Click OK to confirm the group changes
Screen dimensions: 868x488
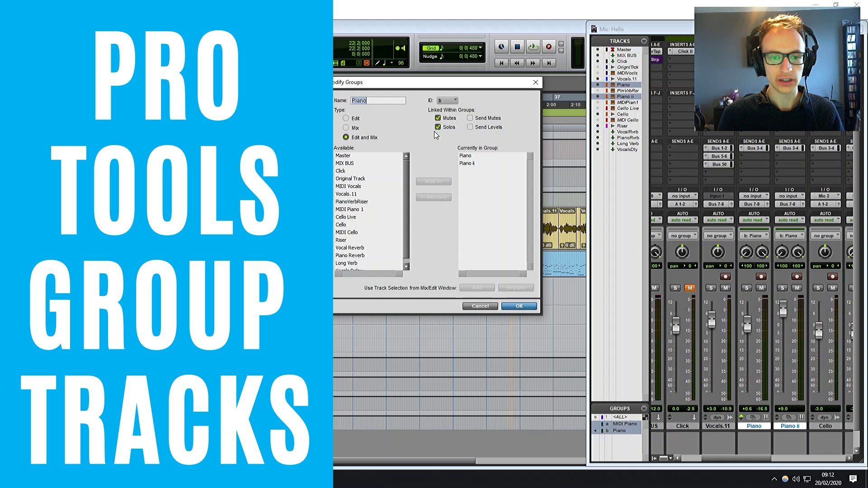point(519,306)
